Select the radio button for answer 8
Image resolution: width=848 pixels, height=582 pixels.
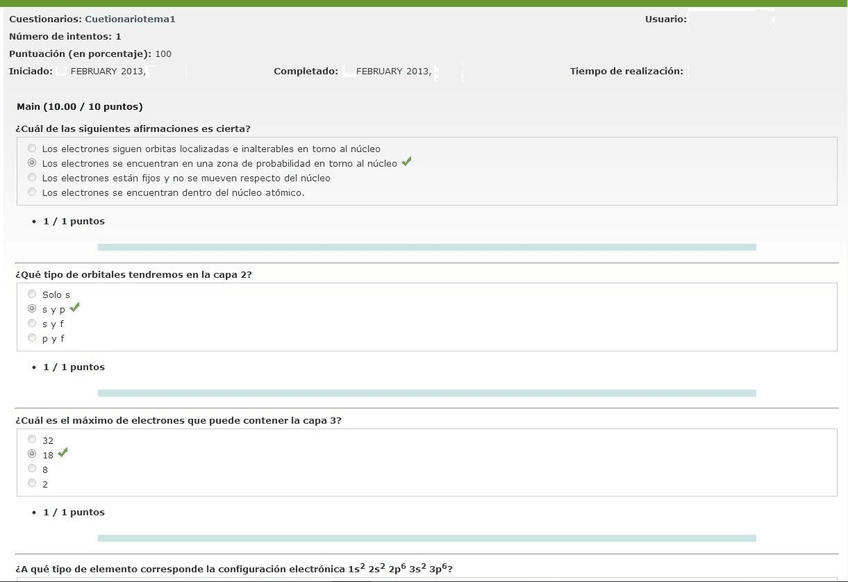(32, 468)
